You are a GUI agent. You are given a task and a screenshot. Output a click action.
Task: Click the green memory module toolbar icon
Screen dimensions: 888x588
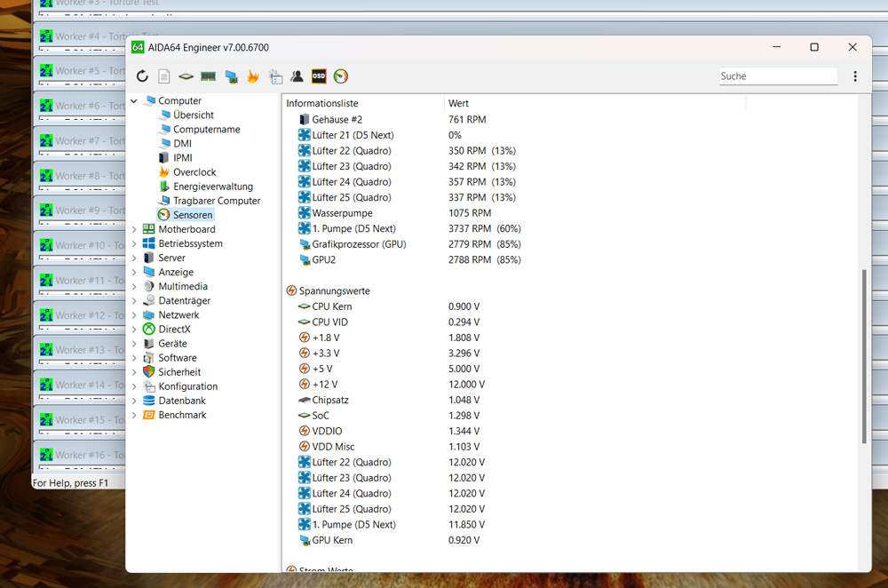coord(208,75)
